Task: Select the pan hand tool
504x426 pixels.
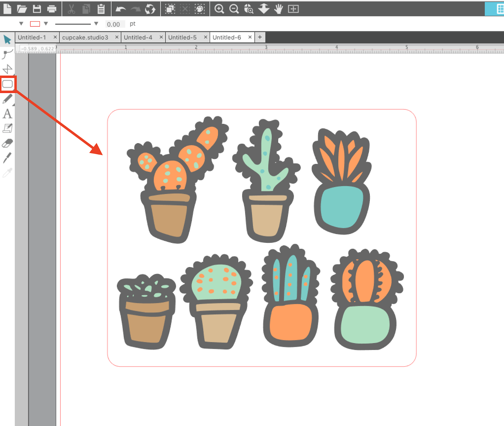Action: point(278,9)
